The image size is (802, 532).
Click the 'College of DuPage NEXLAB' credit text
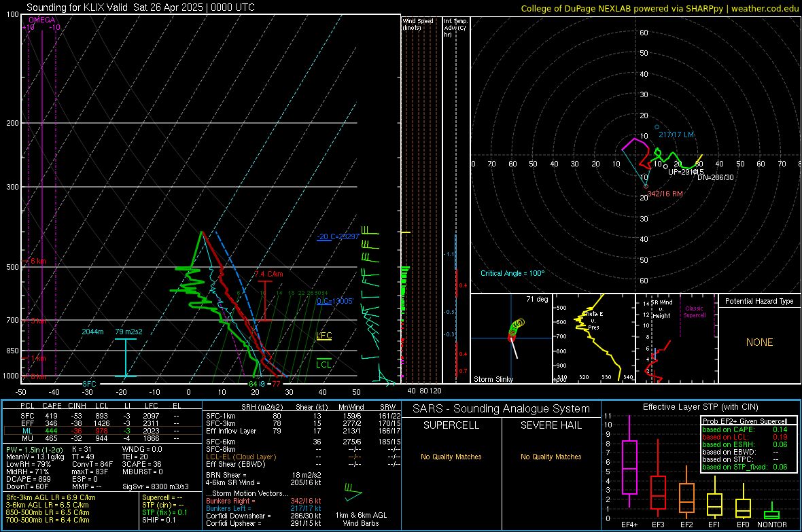point(576,8)
